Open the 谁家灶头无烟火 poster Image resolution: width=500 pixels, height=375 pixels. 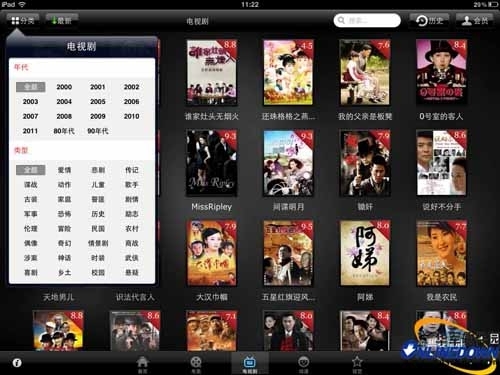click(x=212, y=72)
